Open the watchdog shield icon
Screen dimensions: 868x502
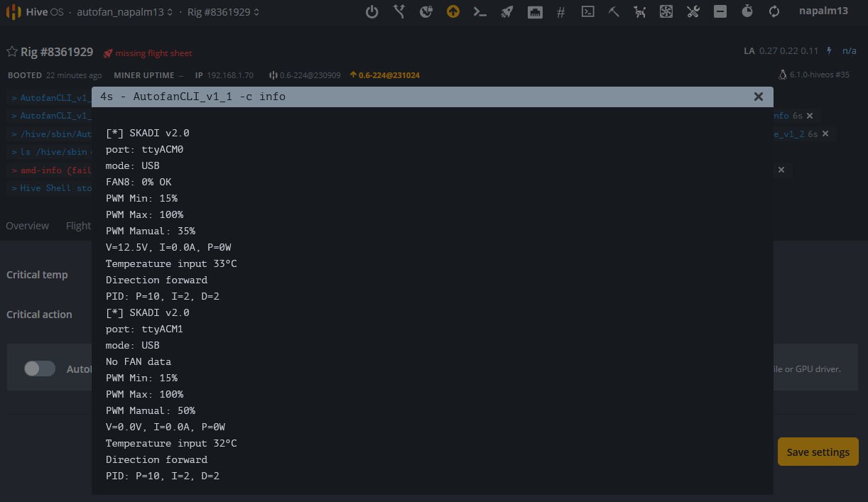tap(426, 11)
